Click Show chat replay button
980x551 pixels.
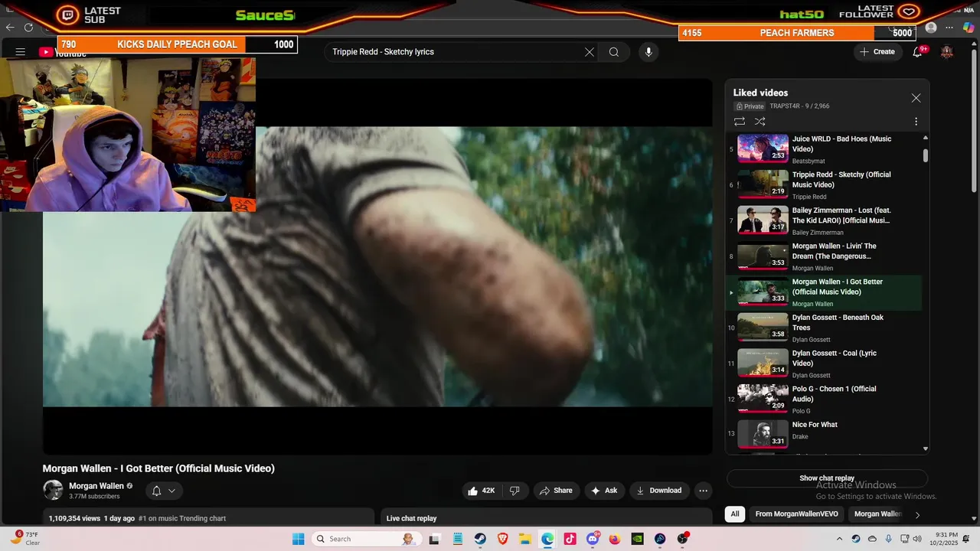click(x=827, y=478)
